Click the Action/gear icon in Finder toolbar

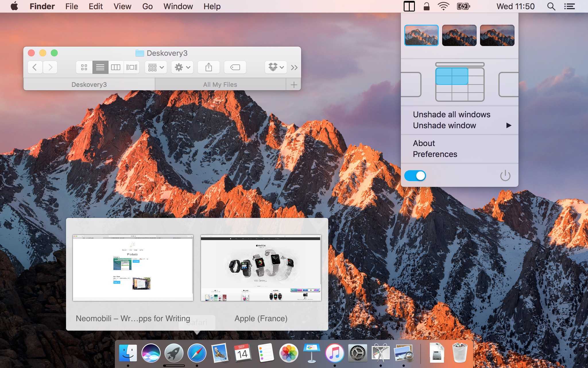(x=182, y=67)
